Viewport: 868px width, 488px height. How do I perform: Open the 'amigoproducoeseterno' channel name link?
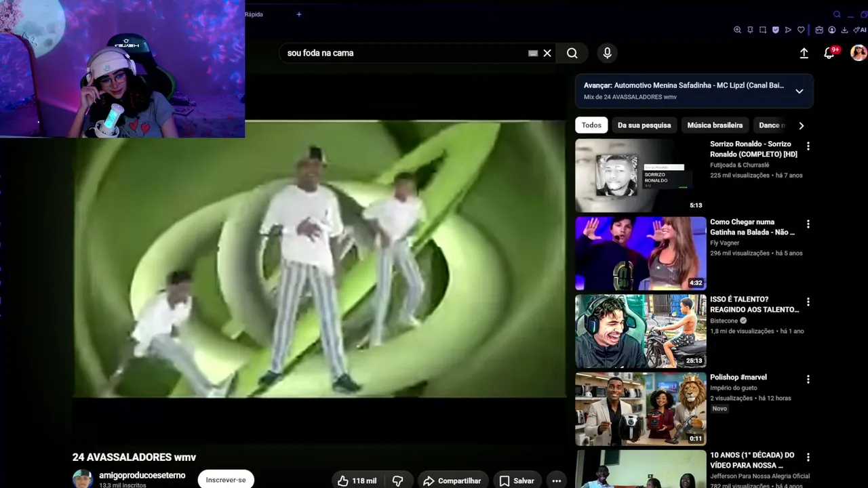[142, 475]
